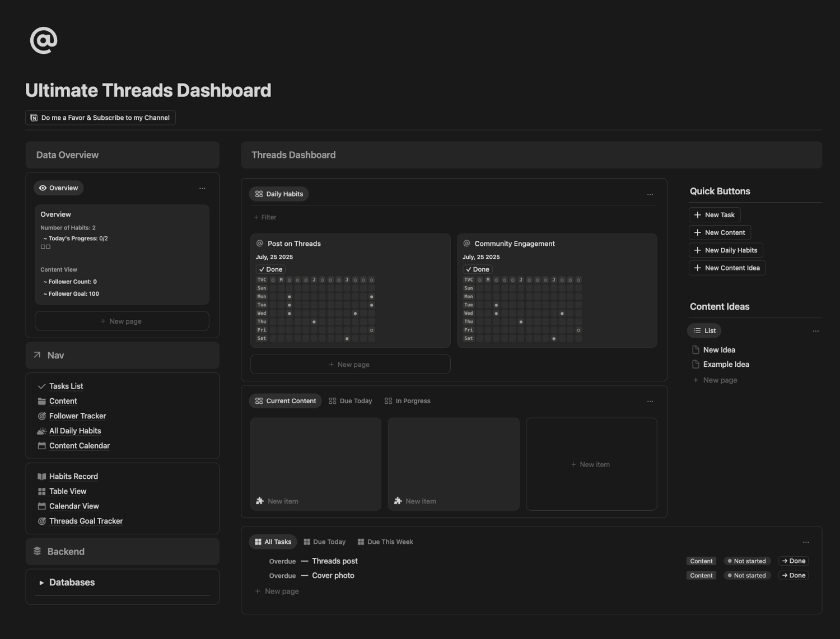This screenshot has height=639, width=840.
Task: Select the List view tab under Content Ideas
Action: coord(704,331)
